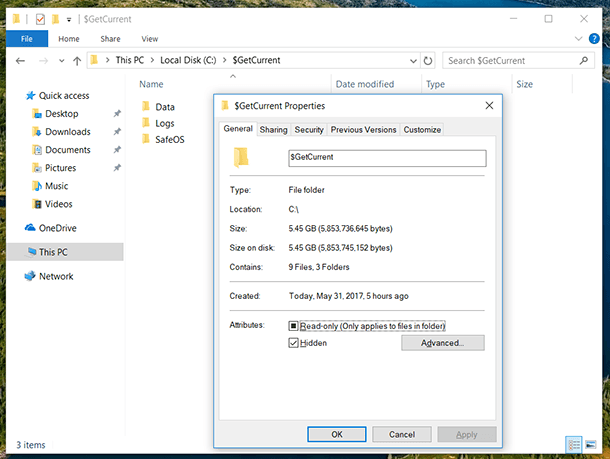Click the folder name text field
The width and height of the screenshot is (610, 459).
click(x=387, y=158)
